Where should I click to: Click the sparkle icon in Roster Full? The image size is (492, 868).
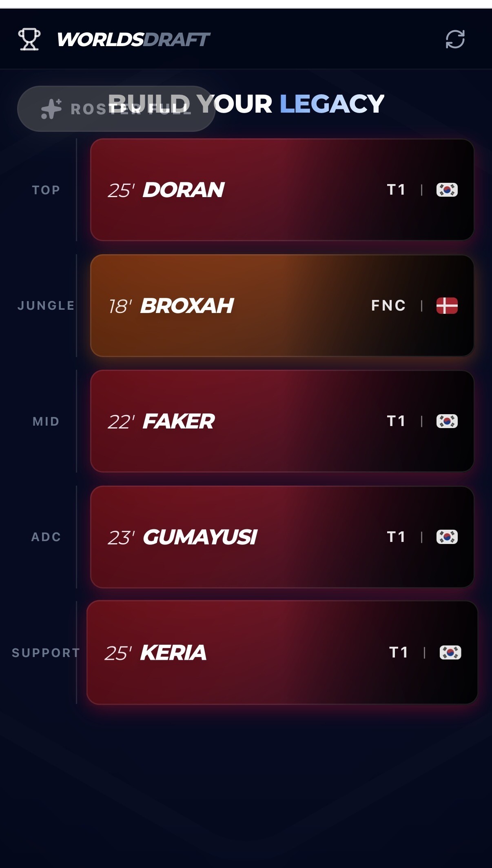click(51, 109)
